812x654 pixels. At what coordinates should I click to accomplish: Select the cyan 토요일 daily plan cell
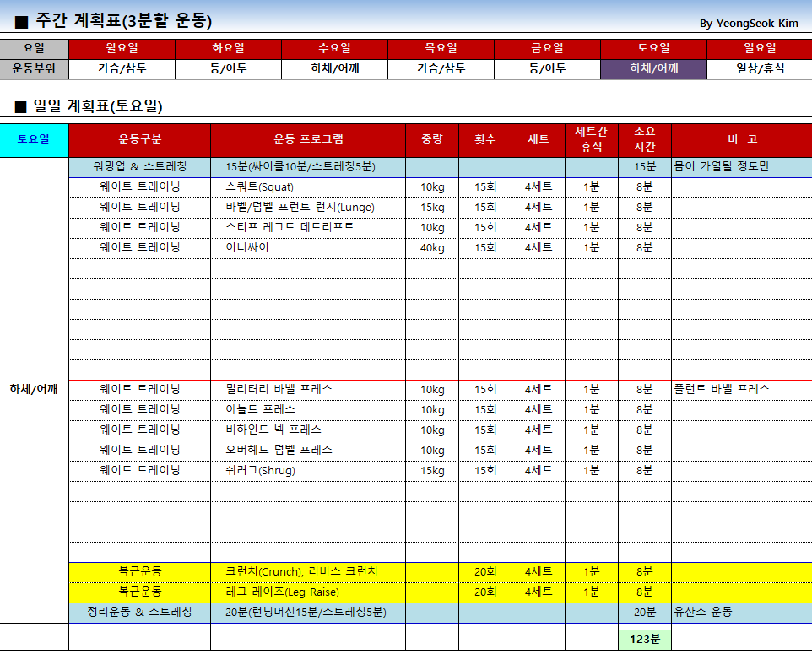click(34, 140)
